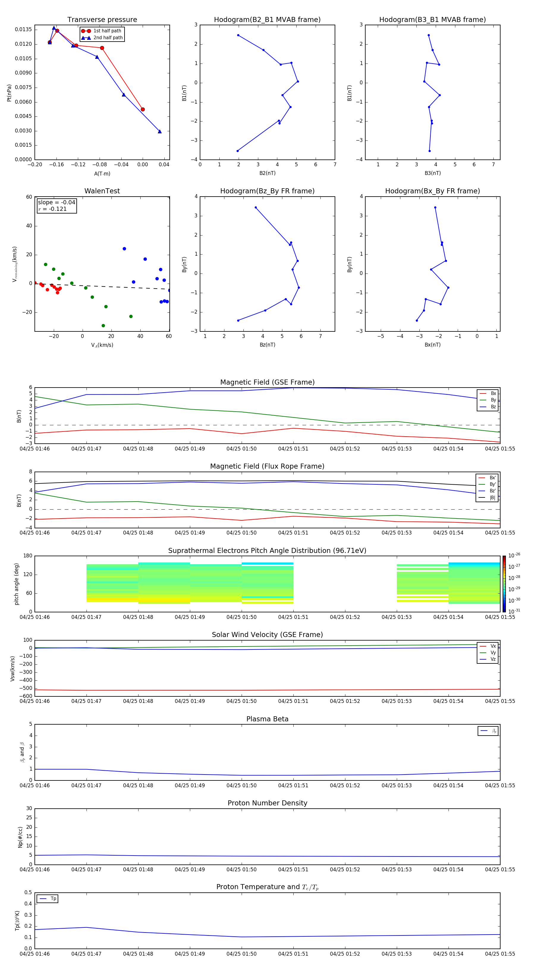Click the "WalenTest" plot title
This screenshot has width=535, height=980.
click(x=102, y=191)
